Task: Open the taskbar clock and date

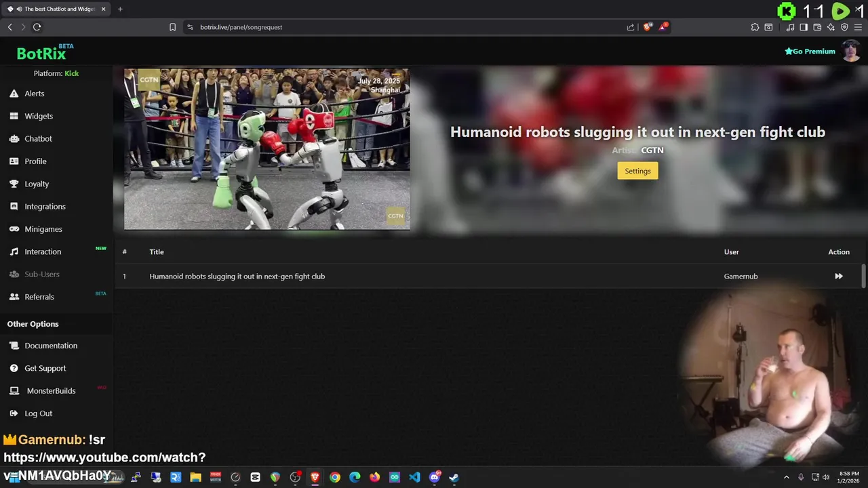Action: click(849, 477)
